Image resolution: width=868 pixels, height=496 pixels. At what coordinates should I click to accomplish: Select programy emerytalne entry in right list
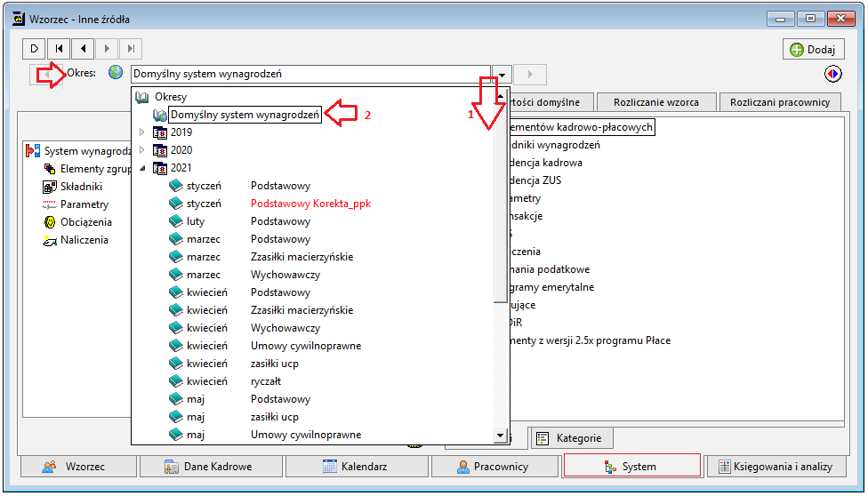551,287
